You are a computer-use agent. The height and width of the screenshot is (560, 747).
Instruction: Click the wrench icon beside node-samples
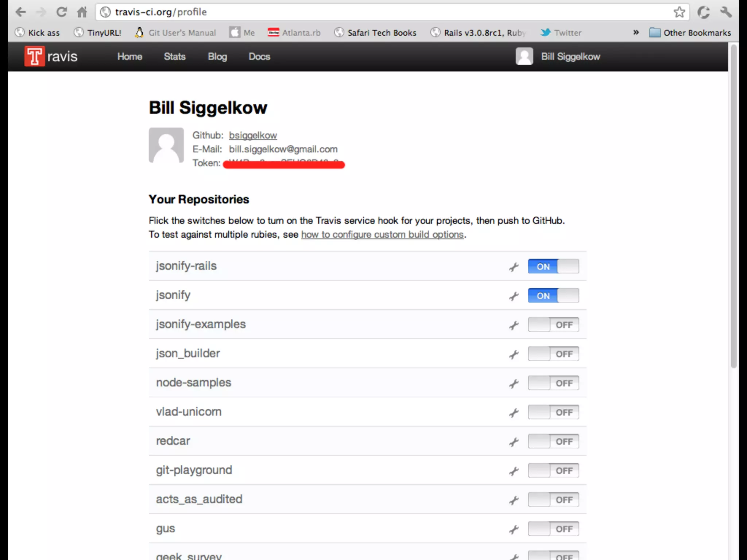tap(514, 384)
